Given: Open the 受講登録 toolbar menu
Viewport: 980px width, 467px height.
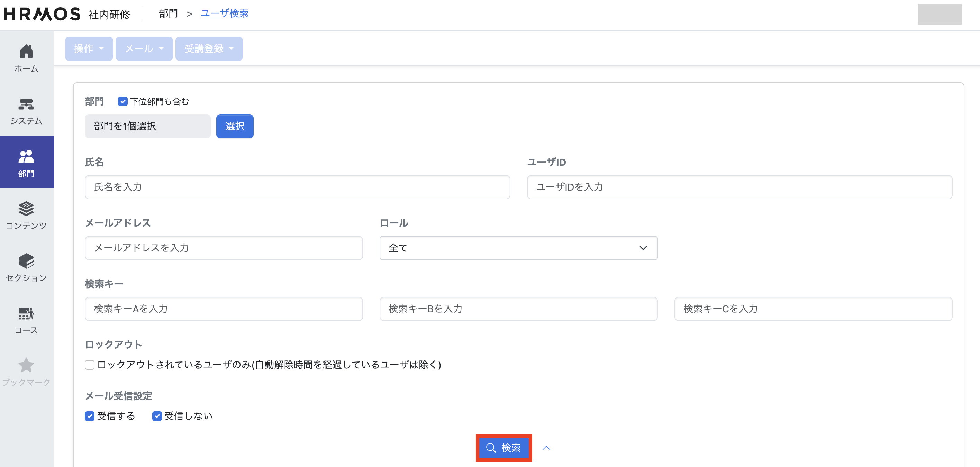Looking at the screenshot, I should click(x=209, y=49).
